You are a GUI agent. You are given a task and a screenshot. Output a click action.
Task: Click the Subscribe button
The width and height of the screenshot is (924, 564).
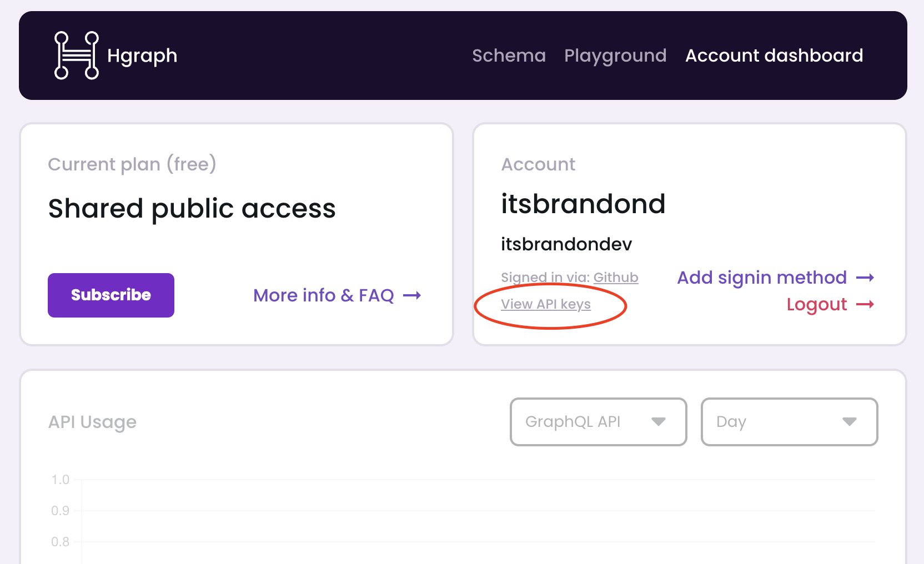point(111,295)
